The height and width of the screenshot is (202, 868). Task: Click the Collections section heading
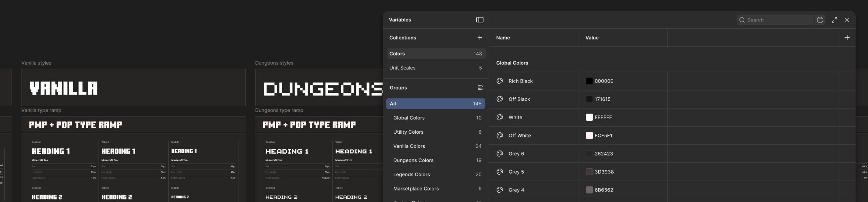point(403,38)
